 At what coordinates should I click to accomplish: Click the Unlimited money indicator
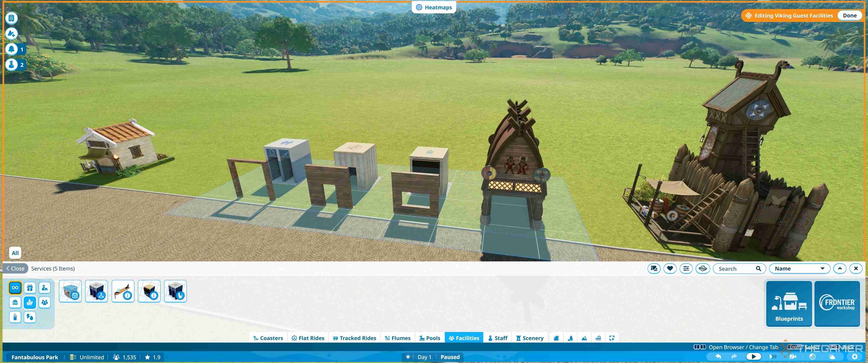(x=87, y=357)
